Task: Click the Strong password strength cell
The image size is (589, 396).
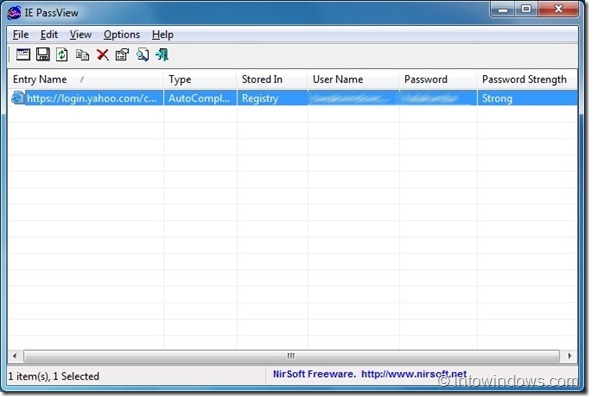Action: pyautogui.click(x=527, y=98)
